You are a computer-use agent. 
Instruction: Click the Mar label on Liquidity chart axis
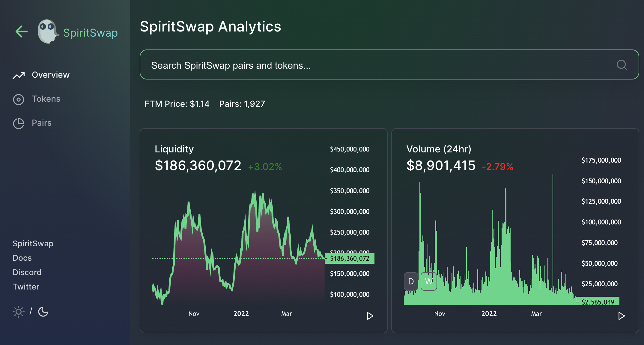pyautogui.click(x=287, y=313)
